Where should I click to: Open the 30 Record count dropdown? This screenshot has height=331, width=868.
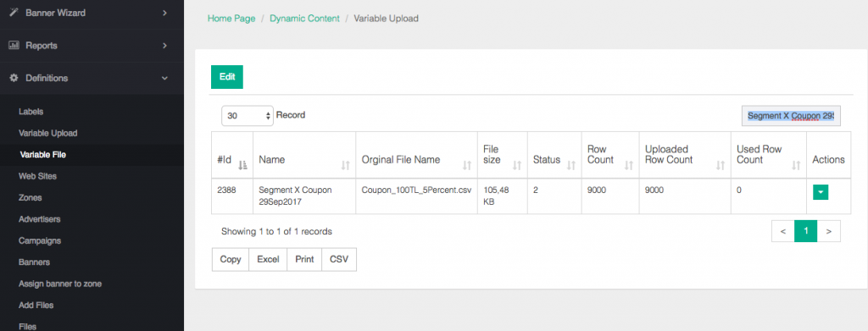coord(248,116)
